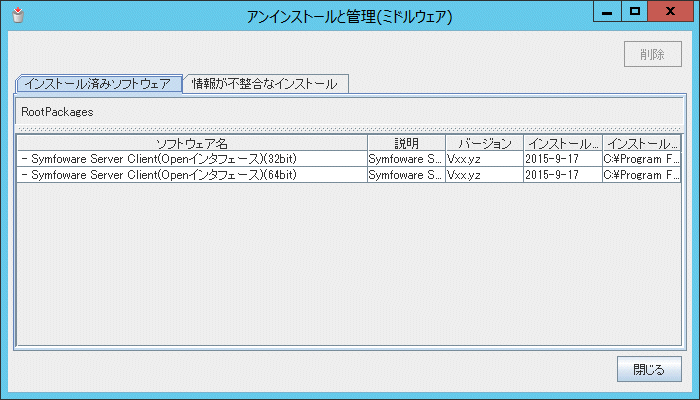The image size is (700, 400).
Task: Click Vxx.yz version in 64bit row
Action: 484,175
